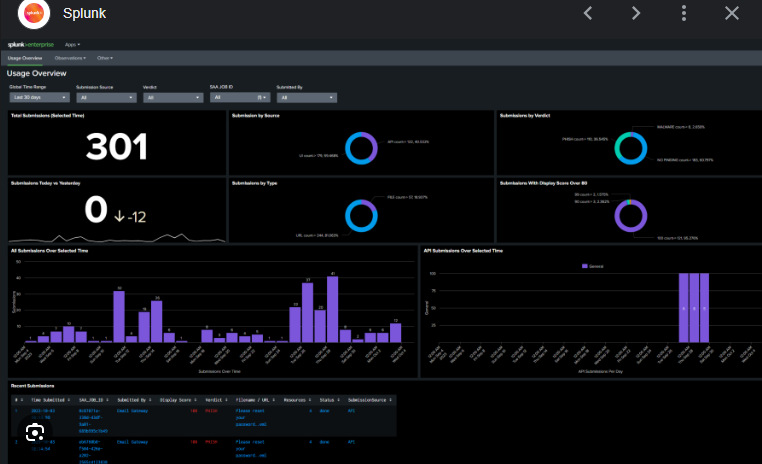Click the Submissions by Verdict donut chart
762x464 pixels.
(630, 148)
